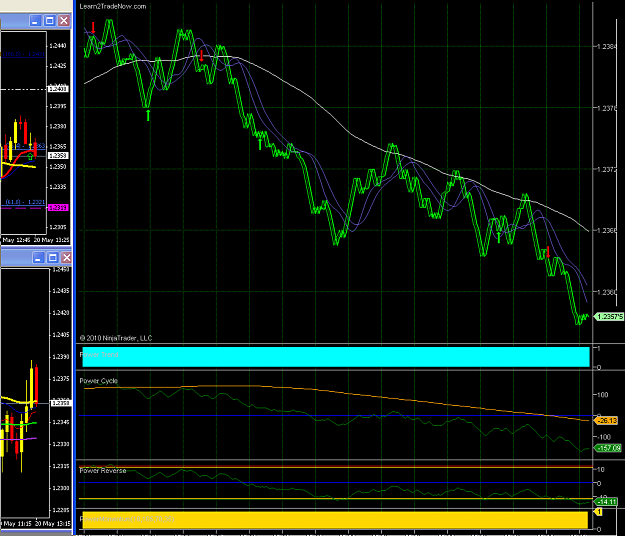Image resolution: width=625 pixels, height=536 pixels.
Task: Click the white 1.2358 price marker in top-left chart
Action: point(58,155)
